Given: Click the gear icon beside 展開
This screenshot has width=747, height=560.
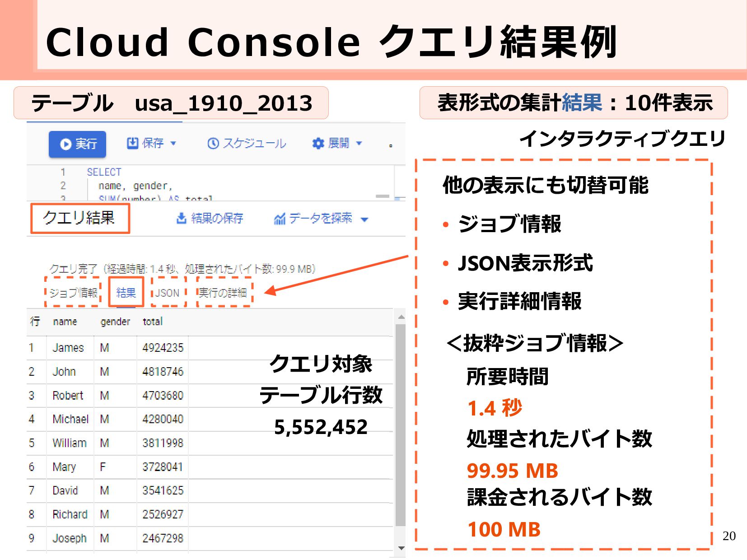Looking at the screenshot, I should (x=318, y=144).
